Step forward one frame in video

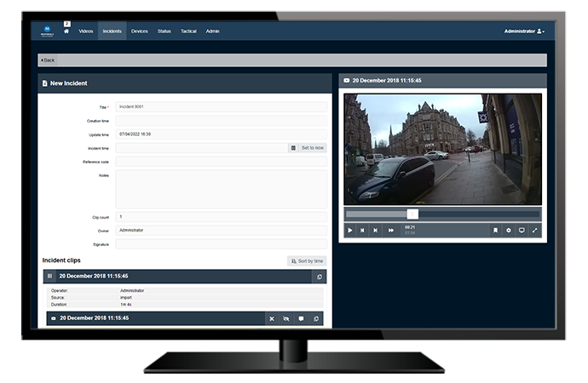pos(377,230)
